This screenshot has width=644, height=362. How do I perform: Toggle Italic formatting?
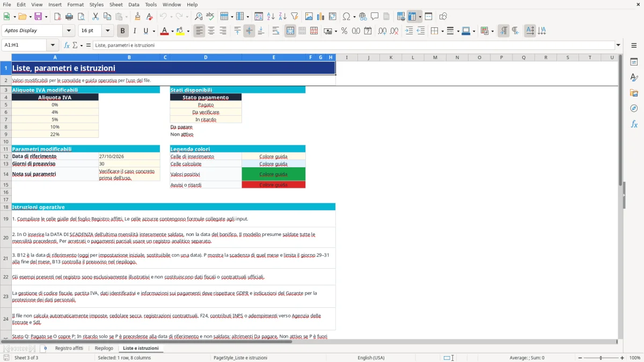[135, 31]
